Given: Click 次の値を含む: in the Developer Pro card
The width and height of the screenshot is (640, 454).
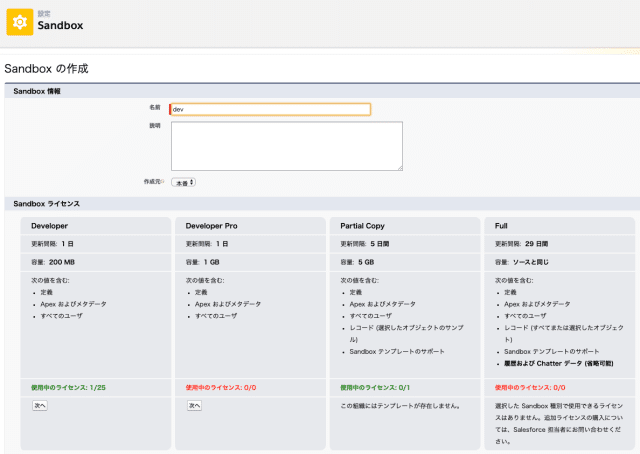Looking at the screenshot, I should coord(205,280).
